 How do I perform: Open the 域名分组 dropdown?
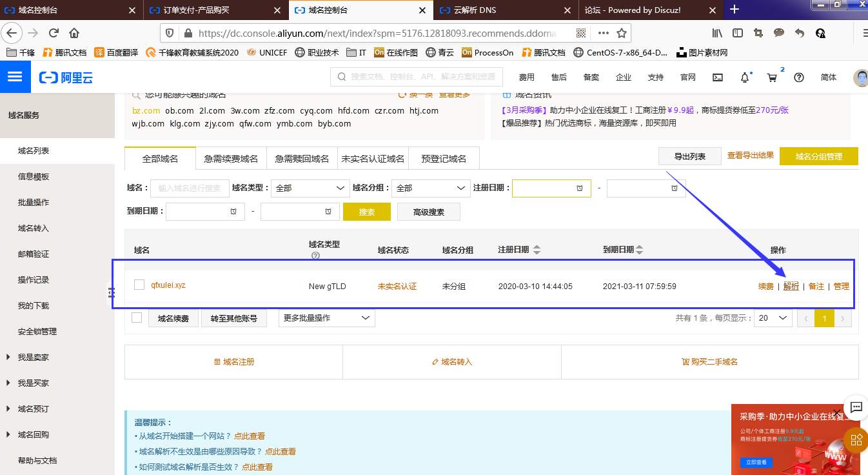pyautogui.click(x=431, y=188)
